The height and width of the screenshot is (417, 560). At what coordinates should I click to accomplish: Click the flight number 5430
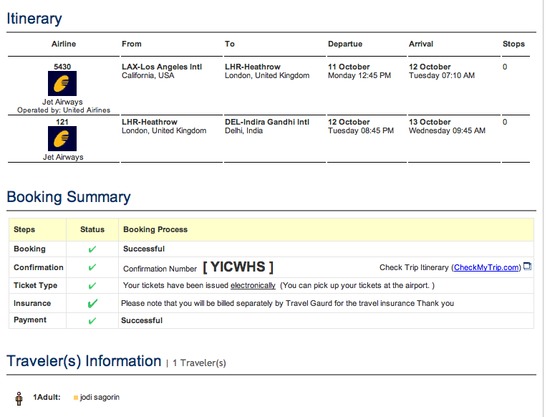62,67
